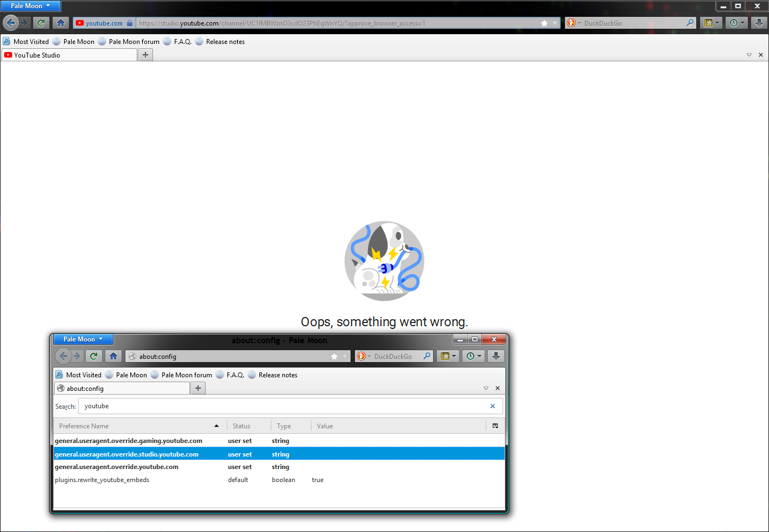Open Most Visited in the about:config window
This screenshot has width=769, height=532.
click(78, 375)
